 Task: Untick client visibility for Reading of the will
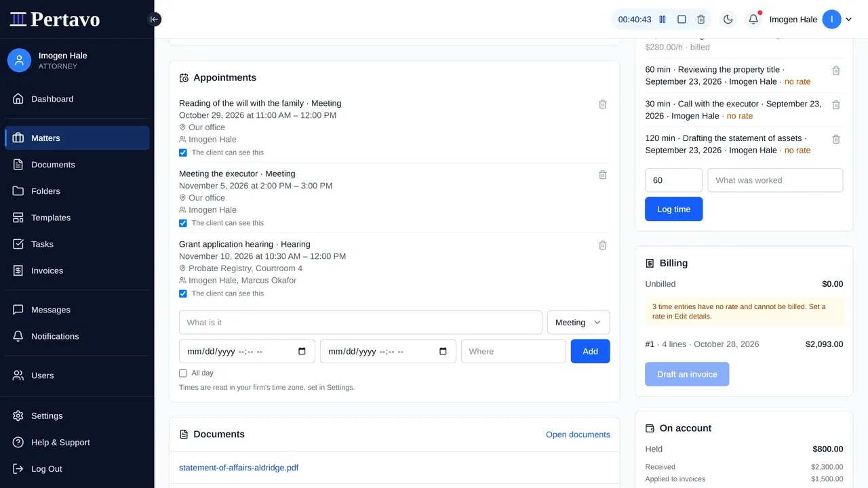tap(183, 152)
